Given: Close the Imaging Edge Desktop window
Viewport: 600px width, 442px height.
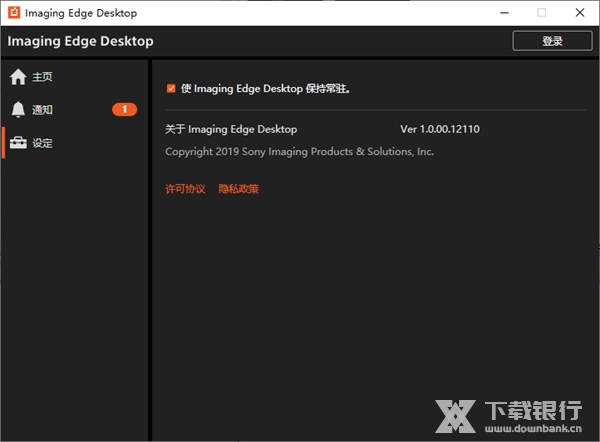Looking at the screenshot, I should tap(580, 13).
